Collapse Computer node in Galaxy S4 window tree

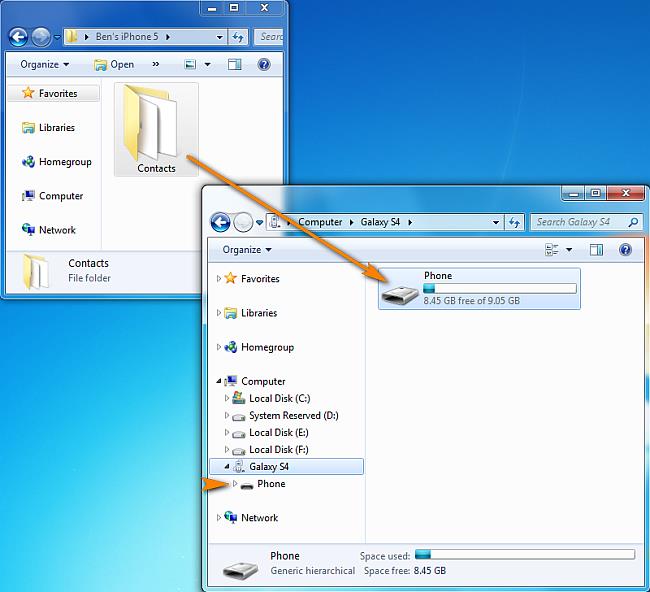218,381
